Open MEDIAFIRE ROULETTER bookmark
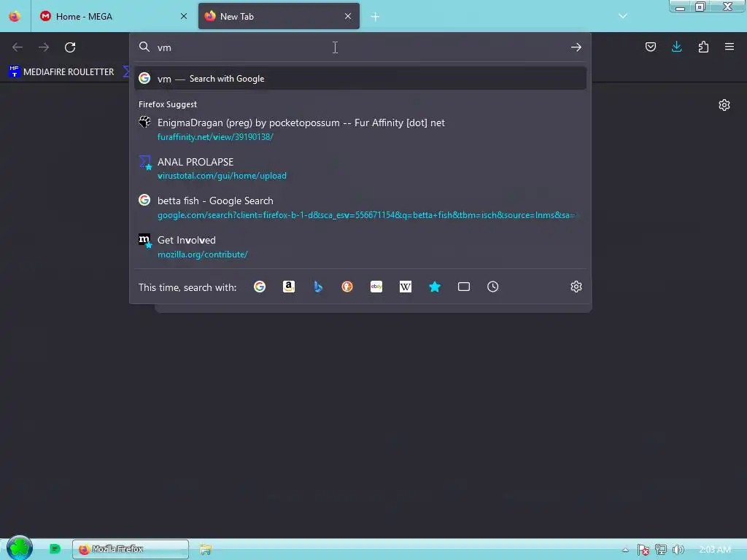This screenshot has height=560, width=747. click(x=61, y=72)
